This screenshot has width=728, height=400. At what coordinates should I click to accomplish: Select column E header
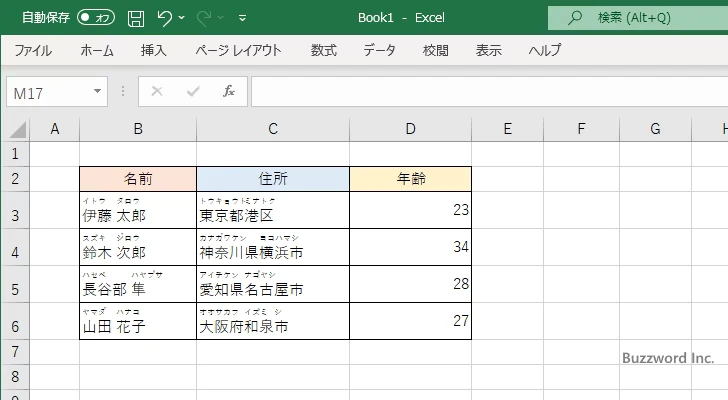click(507, 129)
